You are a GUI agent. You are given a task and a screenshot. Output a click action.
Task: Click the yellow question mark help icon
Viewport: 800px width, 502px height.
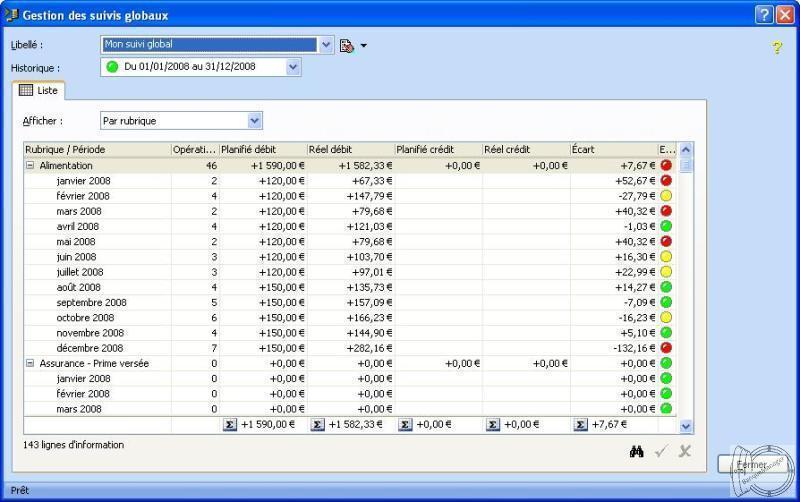pyautogui.click(x=776, y=47)
